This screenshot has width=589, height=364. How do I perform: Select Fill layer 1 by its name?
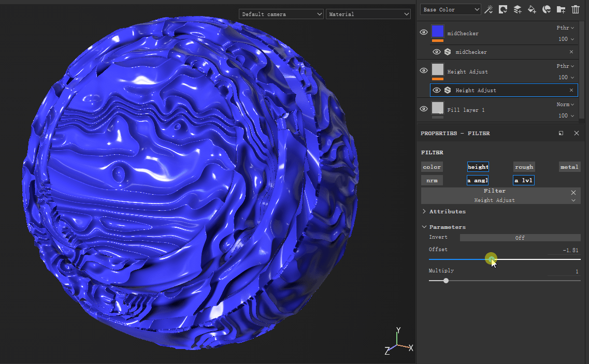[466, 110]
